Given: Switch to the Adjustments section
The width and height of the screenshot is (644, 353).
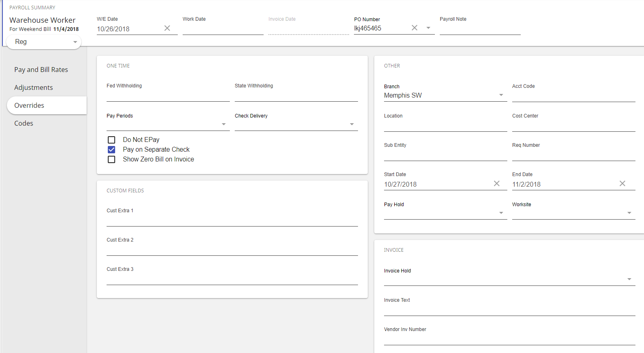Looking at the screenshot, I should click(x=33, y=87).
